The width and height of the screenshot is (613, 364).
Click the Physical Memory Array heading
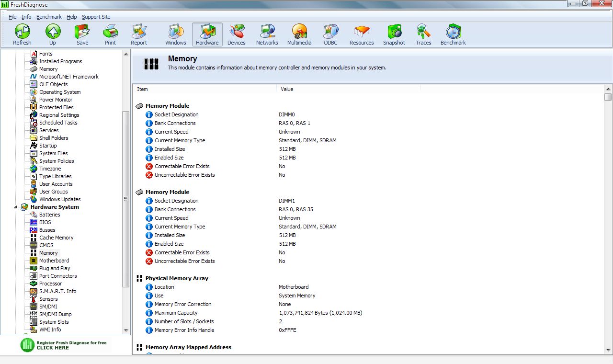click(x=177, y=278)
